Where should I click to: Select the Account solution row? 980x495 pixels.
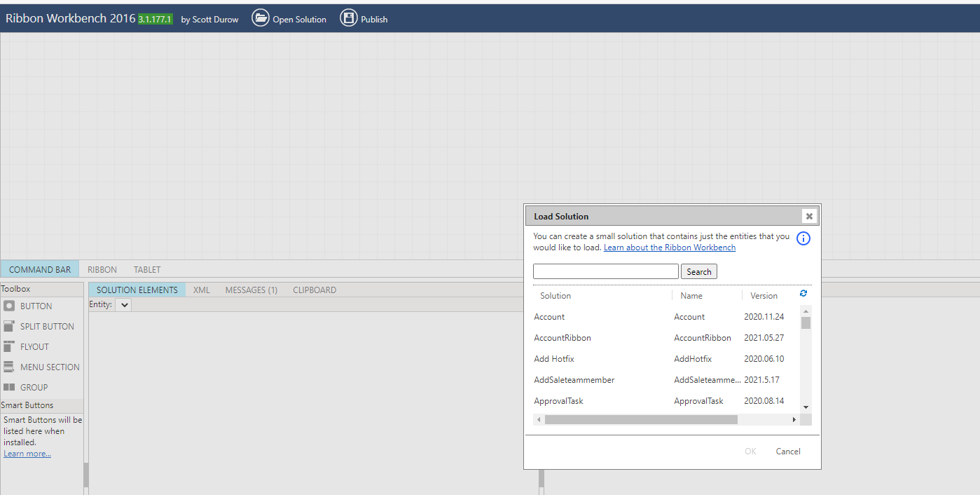(666, 317)
